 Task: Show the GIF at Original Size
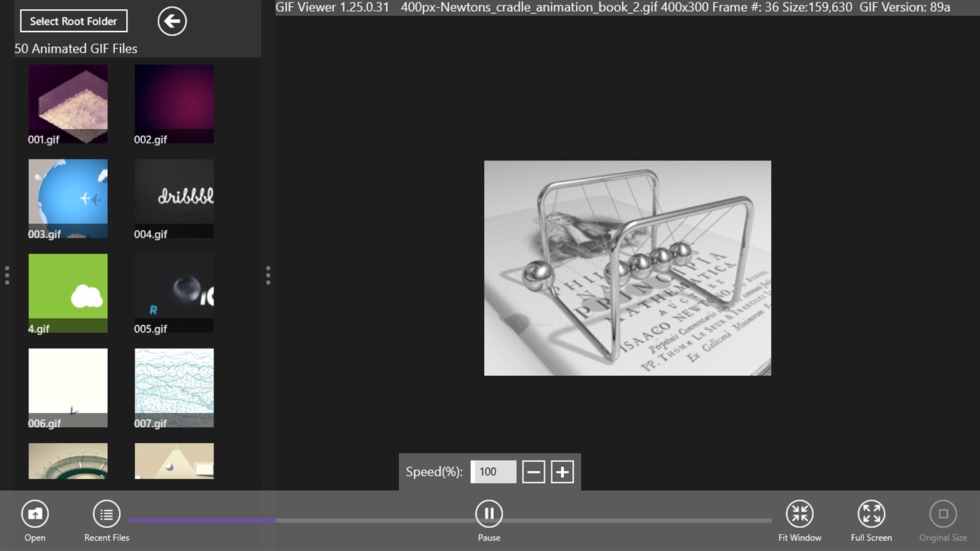click(943, 515)
